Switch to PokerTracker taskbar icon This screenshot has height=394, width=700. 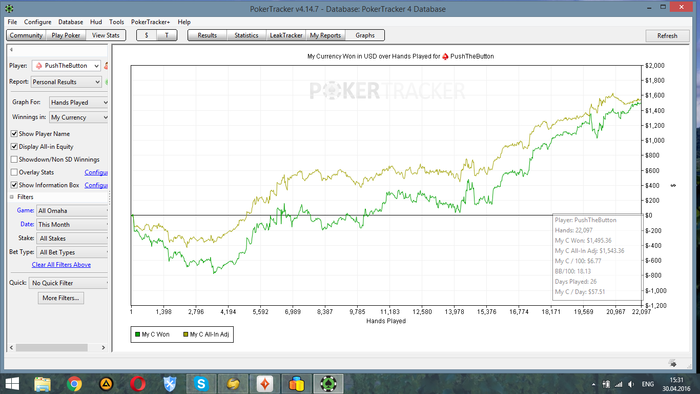pyautogui.click(x=328, y=384)
